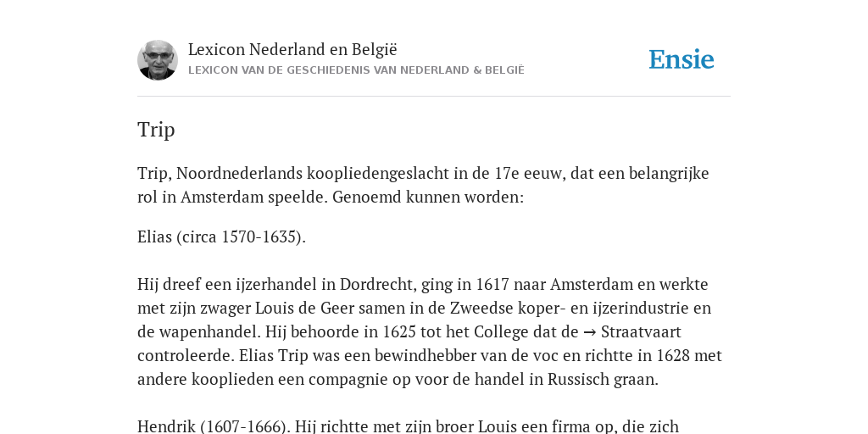
Task: Click the Trip article heading
Action: coord(156,130)
